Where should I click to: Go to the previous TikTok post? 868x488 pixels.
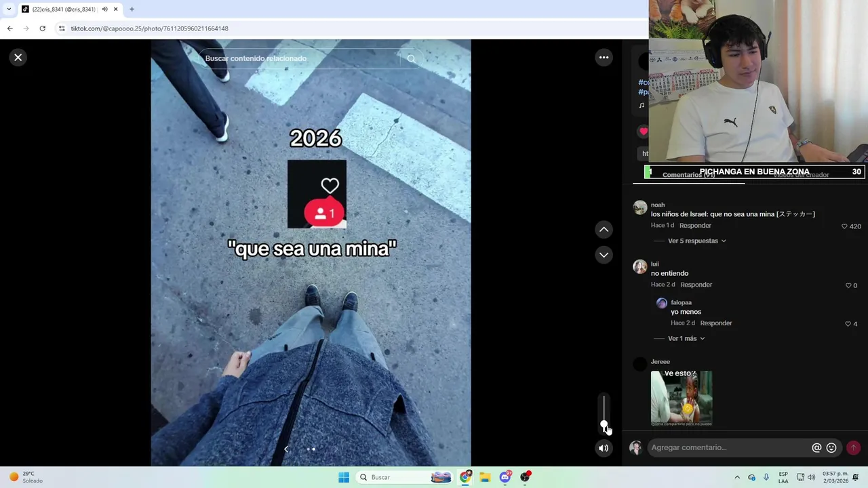click(604, 230)
